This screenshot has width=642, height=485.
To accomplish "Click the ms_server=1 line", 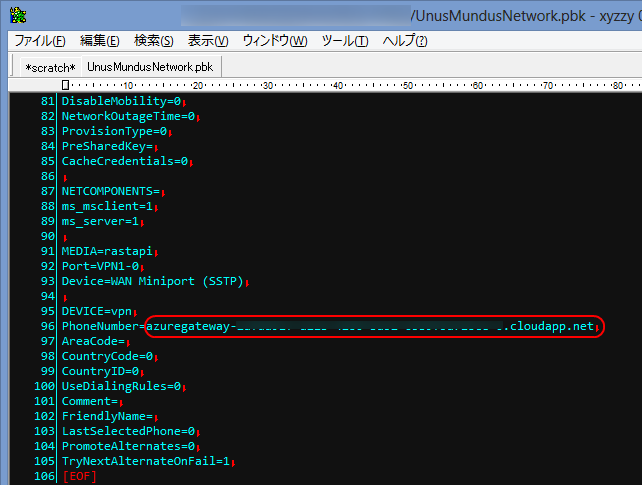I will [x=101, y=221].
